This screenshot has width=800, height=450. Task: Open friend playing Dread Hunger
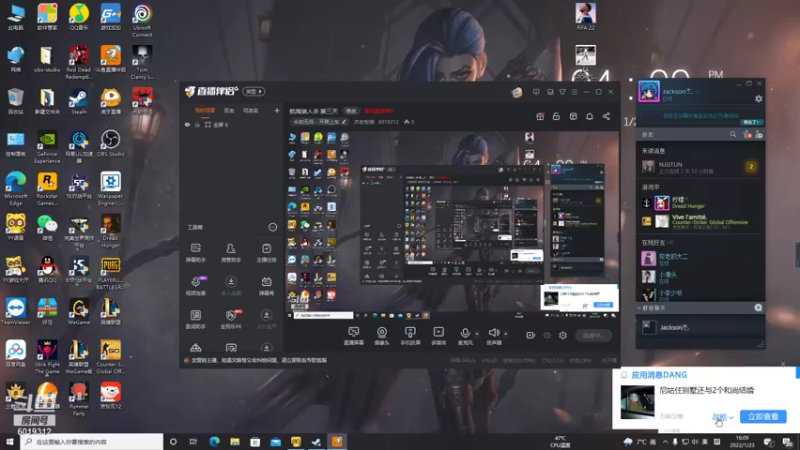point(700,203)
